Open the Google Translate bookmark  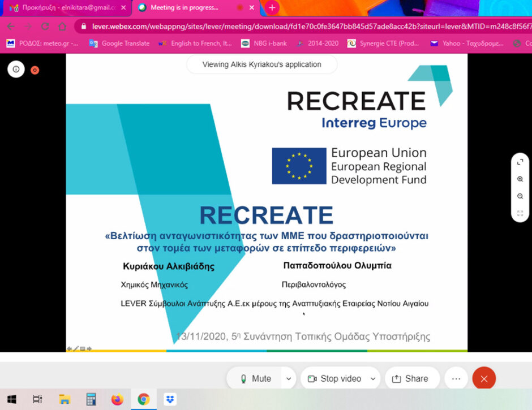[119, 44]
